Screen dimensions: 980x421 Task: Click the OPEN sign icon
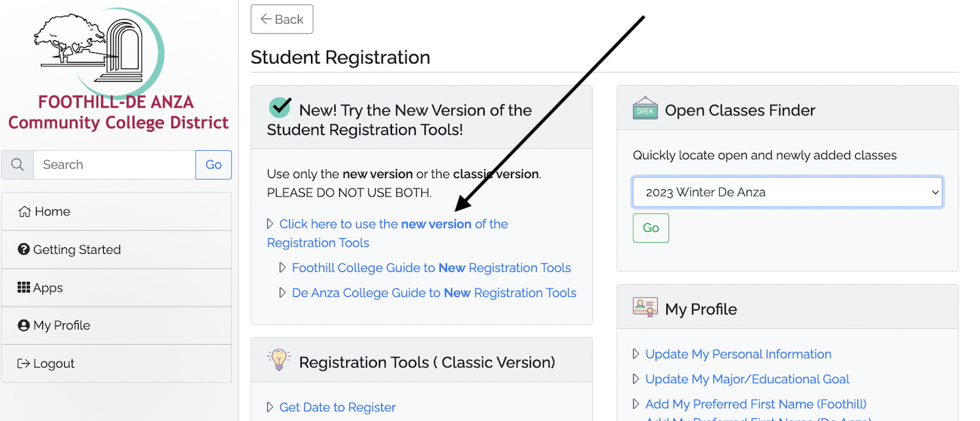[645, 108]
